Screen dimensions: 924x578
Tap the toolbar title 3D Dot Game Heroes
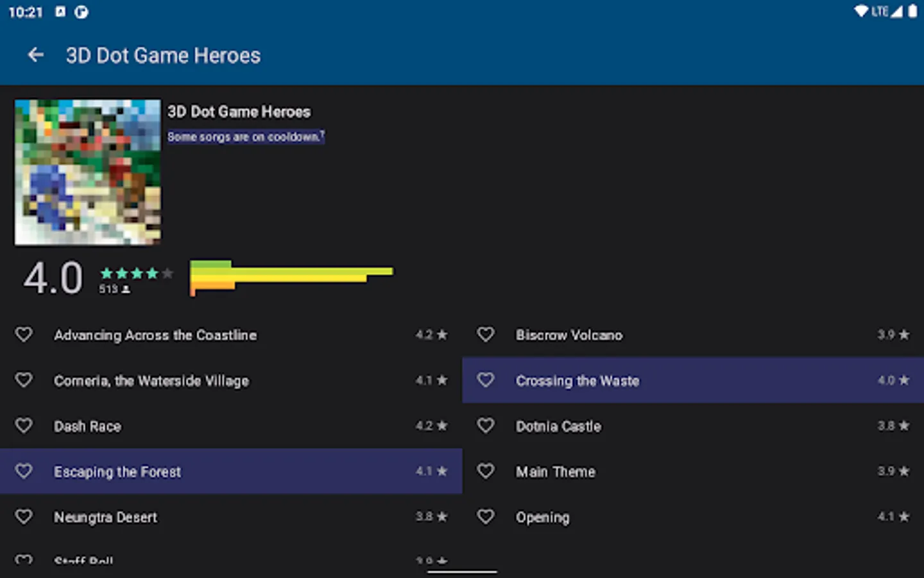[163, 55]
